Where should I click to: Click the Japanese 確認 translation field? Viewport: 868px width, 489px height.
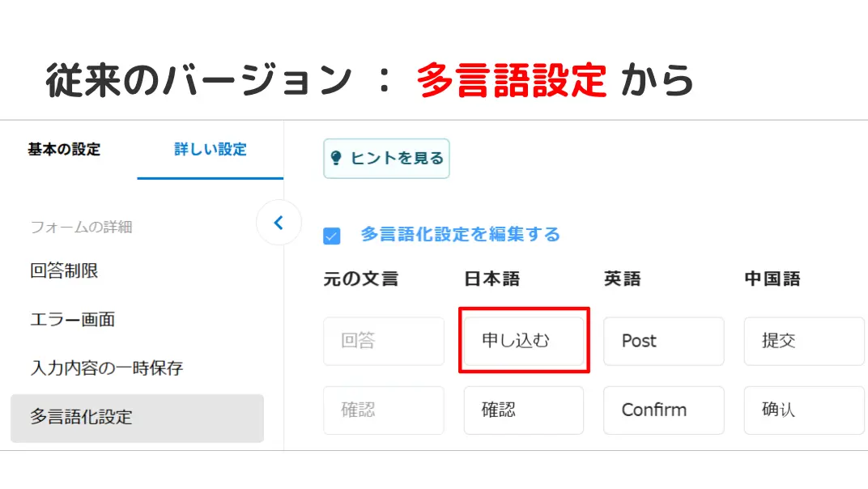click(x=524, y=410)
